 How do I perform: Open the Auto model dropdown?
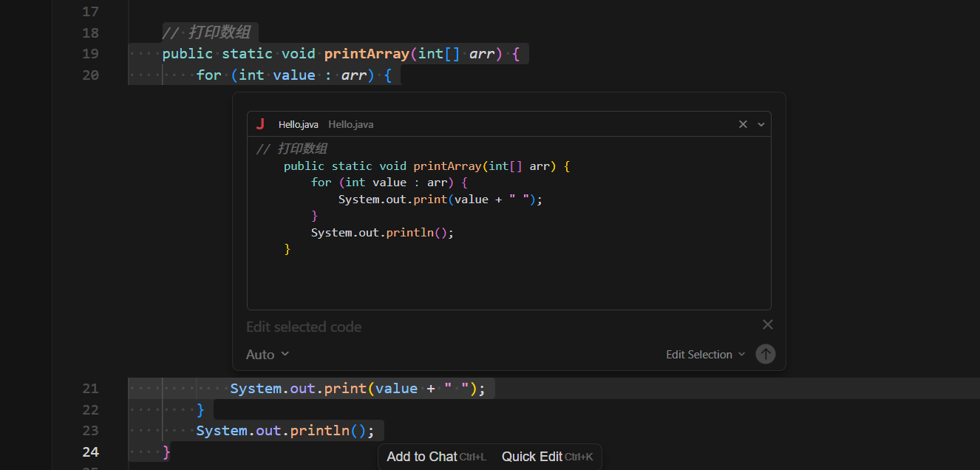[x=268, y=355]
